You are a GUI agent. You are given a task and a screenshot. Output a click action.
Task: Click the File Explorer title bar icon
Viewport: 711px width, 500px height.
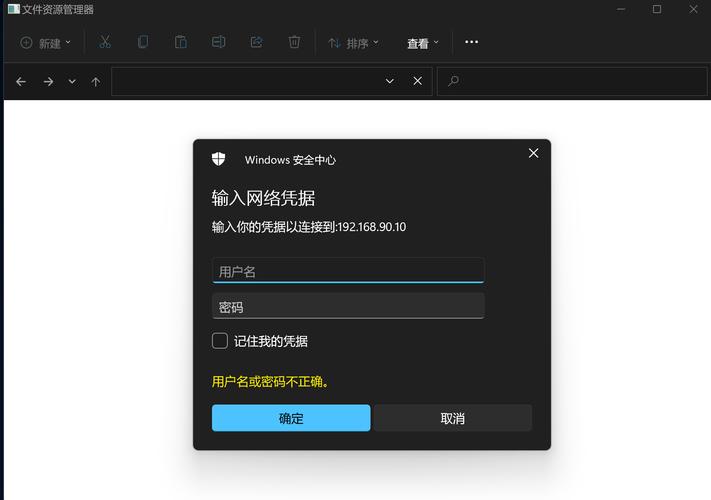(14, 9)
